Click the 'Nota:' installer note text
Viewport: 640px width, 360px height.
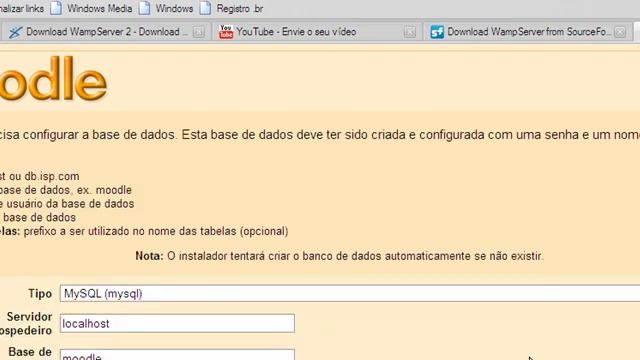(339, 256)
